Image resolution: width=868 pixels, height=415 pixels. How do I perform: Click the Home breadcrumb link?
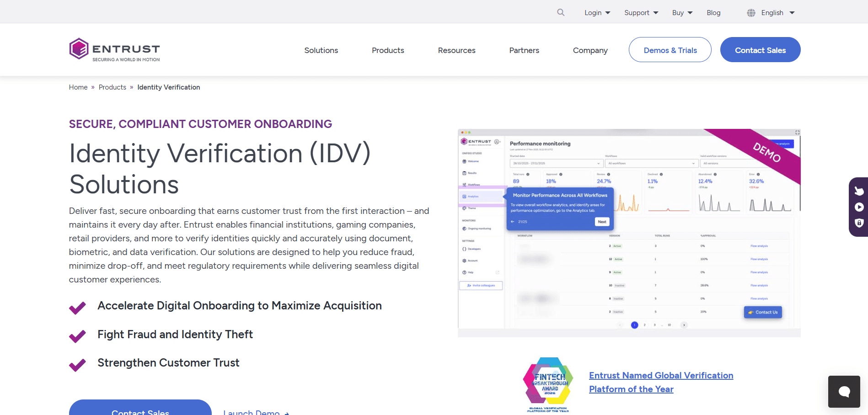78,87
